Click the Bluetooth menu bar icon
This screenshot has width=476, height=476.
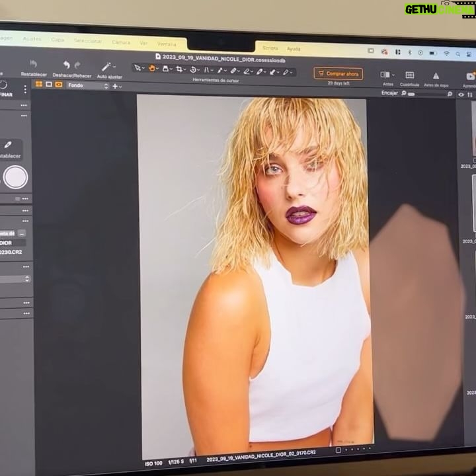(409, 52)
